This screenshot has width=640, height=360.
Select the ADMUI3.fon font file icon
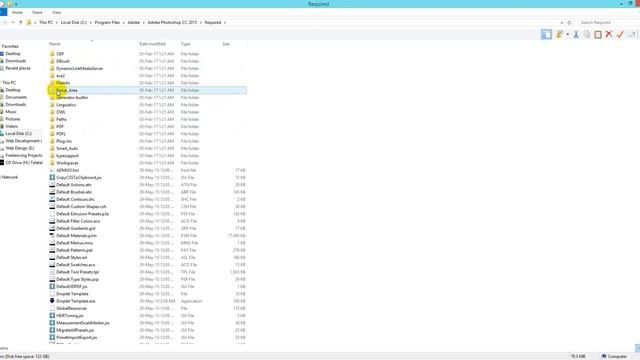point(52,170)
